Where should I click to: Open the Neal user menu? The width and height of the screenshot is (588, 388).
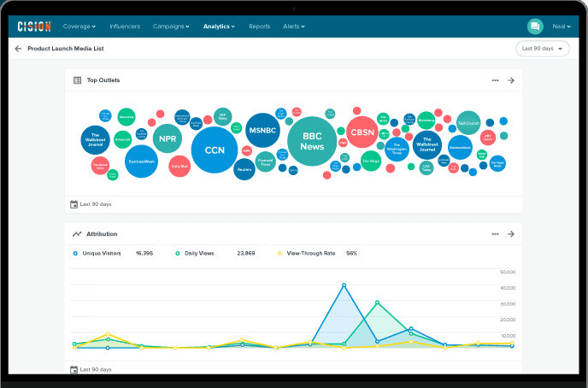tap(562, 26)
